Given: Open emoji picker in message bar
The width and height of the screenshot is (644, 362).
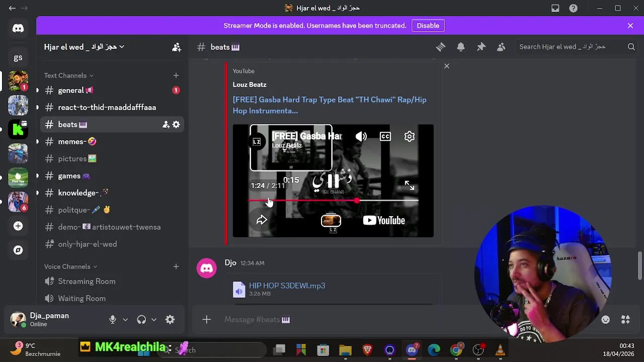Looking at the screenshot, I should tap(606, 320).
